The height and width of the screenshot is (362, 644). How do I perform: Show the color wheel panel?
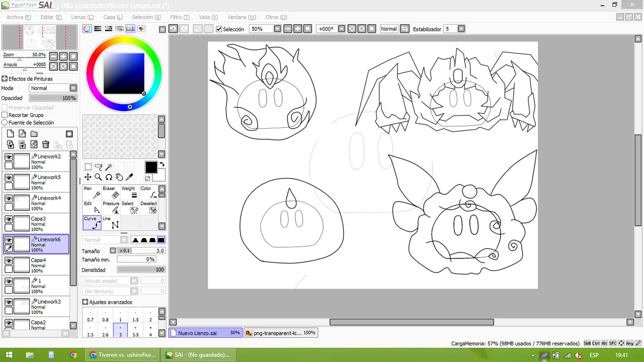[87, 29]
